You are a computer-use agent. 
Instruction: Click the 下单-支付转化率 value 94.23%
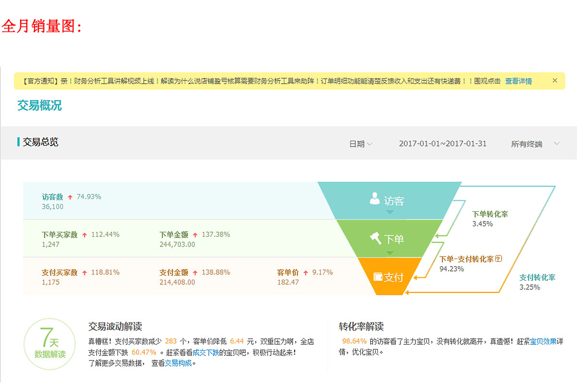[x=452, y=269]
